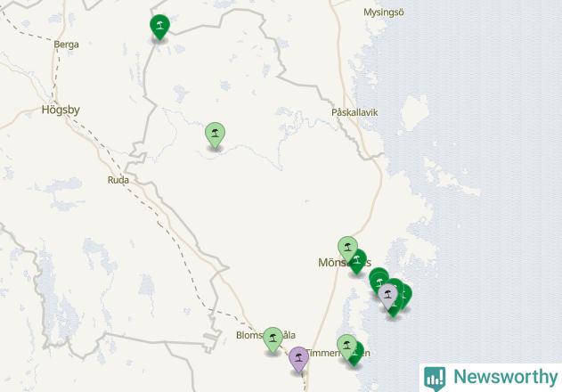Select the Berga place label
The width and height of the screenshot is (562, 392).
click(x=66, y=45)
